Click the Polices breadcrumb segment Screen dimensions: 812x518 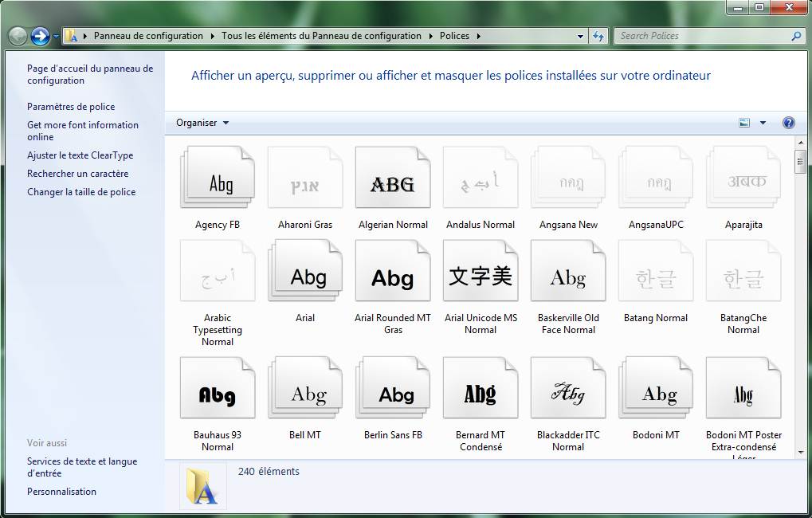click(x=455, y=36)
